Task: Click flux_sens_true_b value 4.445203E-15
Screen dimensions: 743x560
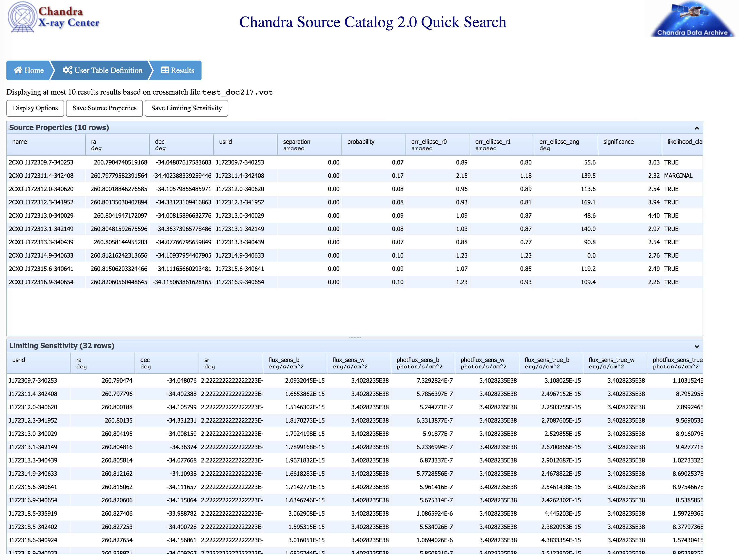Action: [x=563, y=514]
